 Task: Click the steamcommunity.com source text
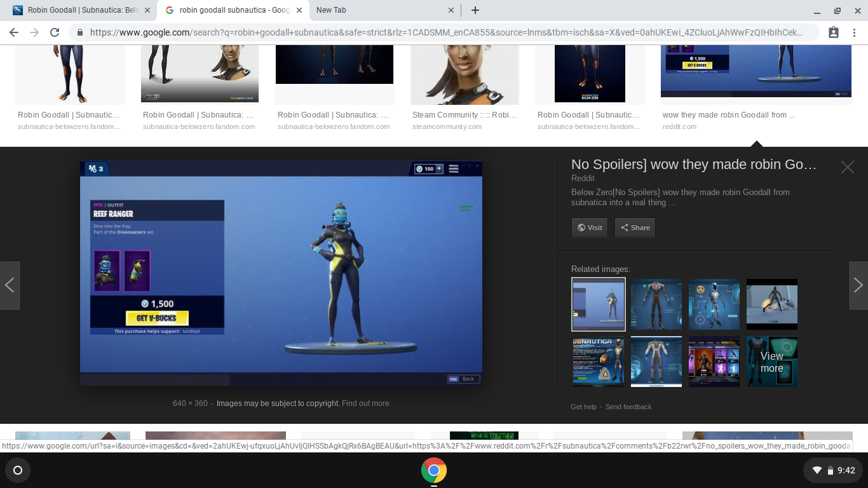point(447,126)
